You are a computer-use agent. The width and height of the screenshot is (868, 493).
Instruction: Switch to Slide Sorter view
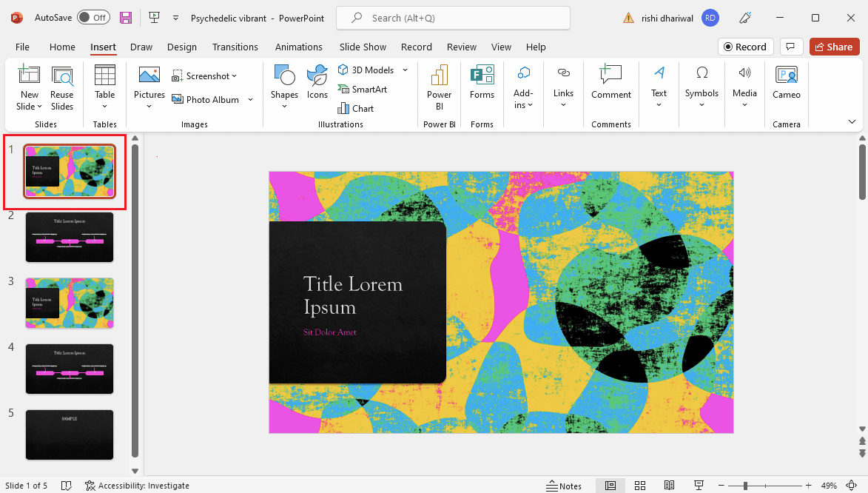pos(640,486)
